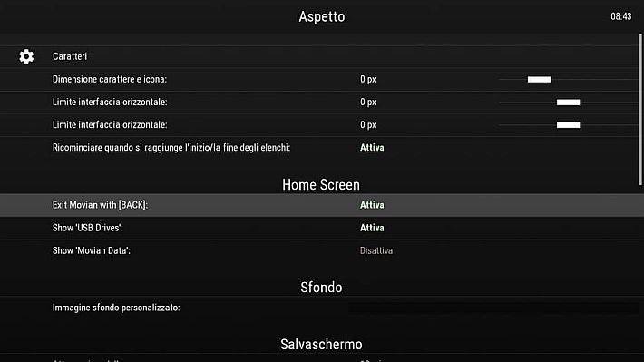This screenshot has width=644, height=362.
Task: Click the 08:43 clock display
Action: coord(621,16)
